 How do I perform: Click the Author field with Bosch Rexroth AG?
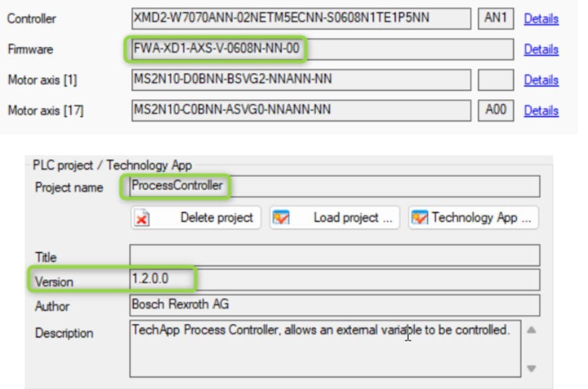(x=334, y=305)
